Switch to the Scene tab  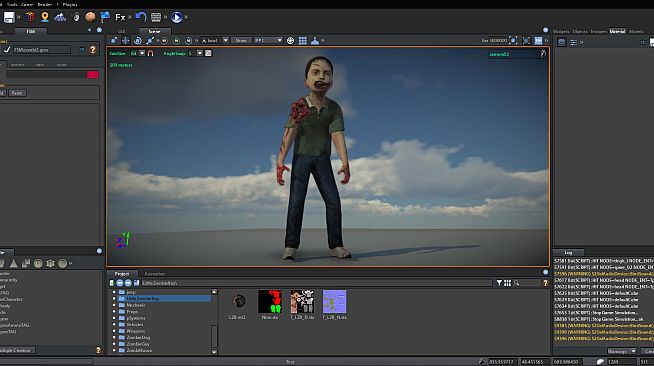[x=154, y=31]
